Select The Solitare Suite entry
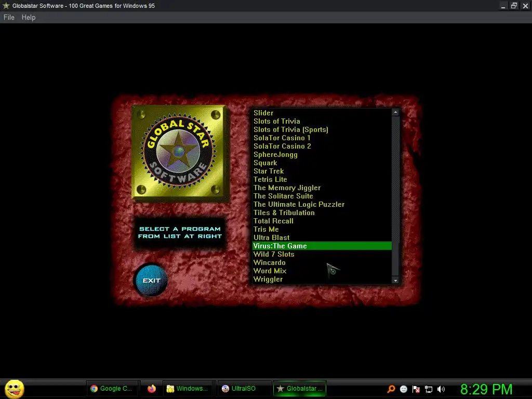Screen dimensions: 532x399 322,196
